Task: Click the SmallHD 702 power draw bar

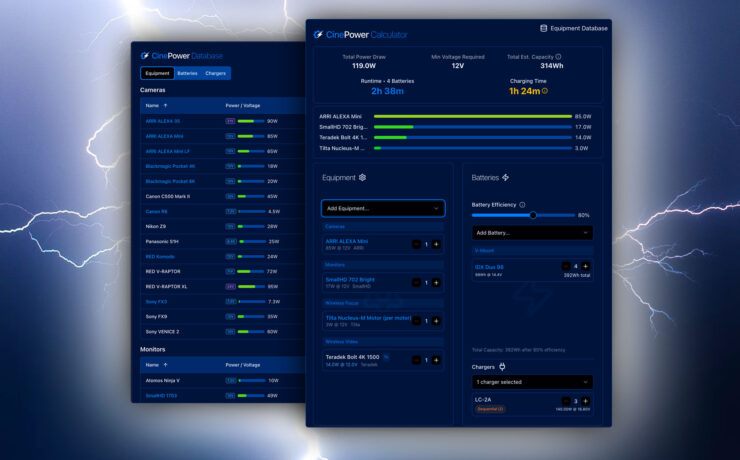Action: tap(472, 127)
